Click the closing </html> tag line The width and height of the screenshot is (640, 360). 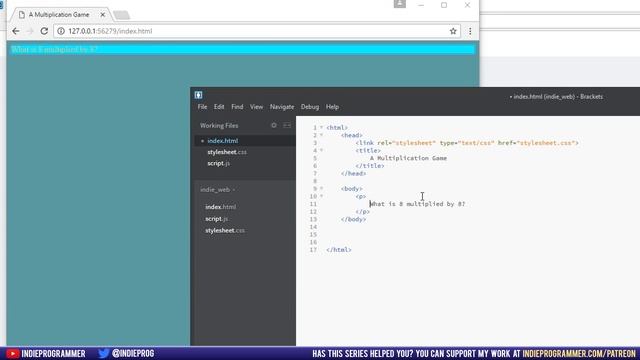[x=339, y=250]
